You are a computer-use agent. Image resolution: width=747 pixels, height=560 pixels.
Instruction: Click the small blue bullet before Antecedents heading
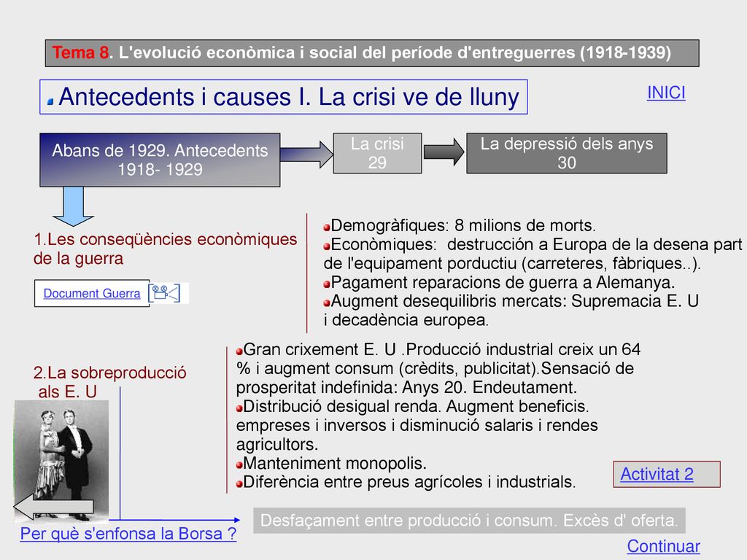[x=50, y=101]
